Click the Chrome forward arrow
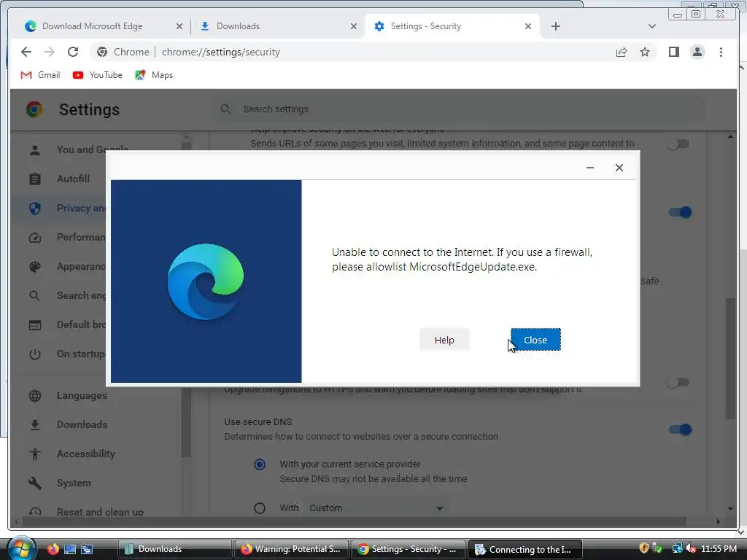 (x=50, y=52)
